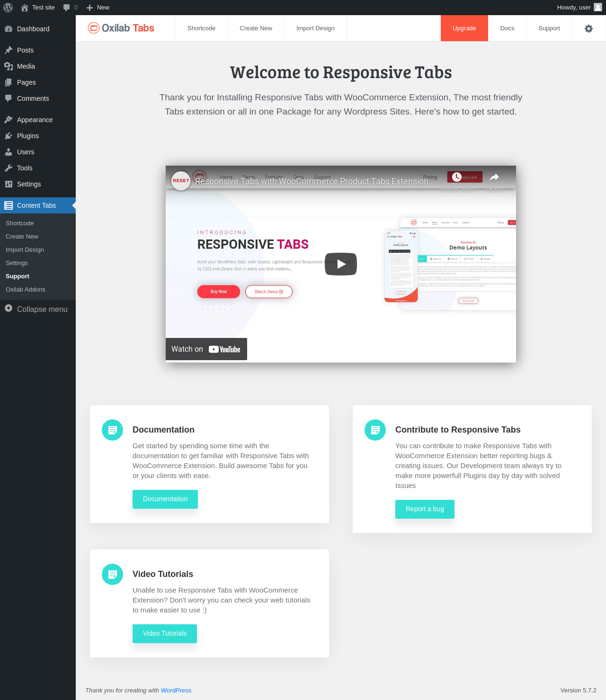
Task: Open Shortcode tab in plugin header
Action: pyautogui.click(x=201, y=28)
